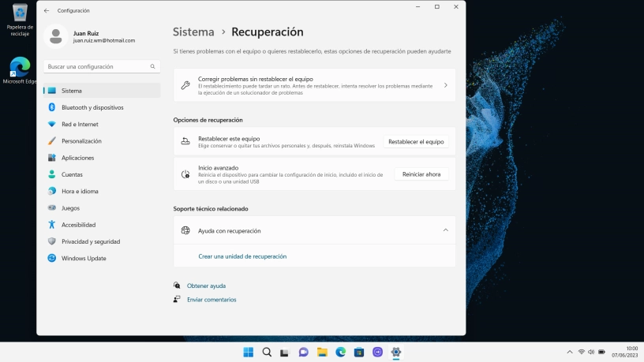The image size is (644, 362).
Task: Click the 'Restablecer este equipo' row title
Action: pos(229,139)
